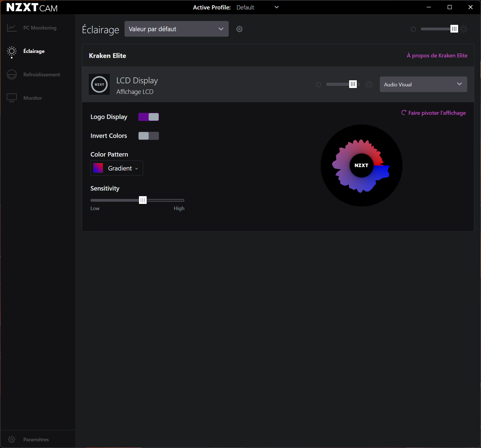
Task: Enable the Invert Colors toggle
Action: pyautogui.click(x=149, y=136)
